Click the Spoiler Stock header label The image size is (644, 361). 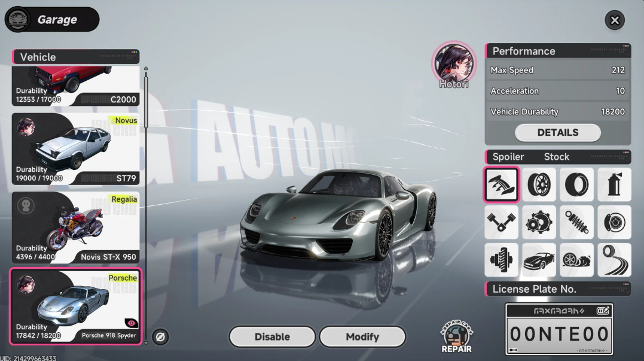[x=558, y=157]
